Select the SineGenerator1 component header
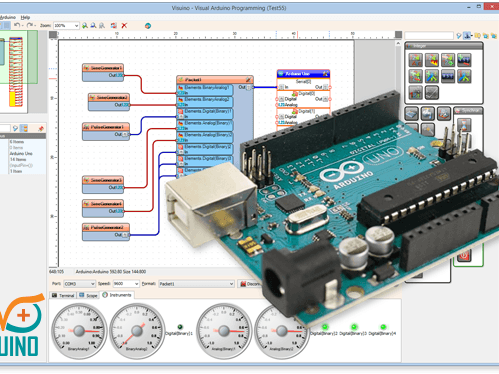The image size is (499, 374). [103, 68]
